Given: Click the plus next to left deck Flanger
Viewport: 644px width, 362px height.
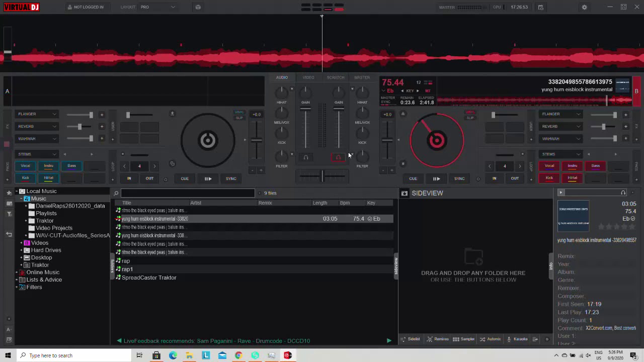Looking at the screenshot, I should 102,115.
